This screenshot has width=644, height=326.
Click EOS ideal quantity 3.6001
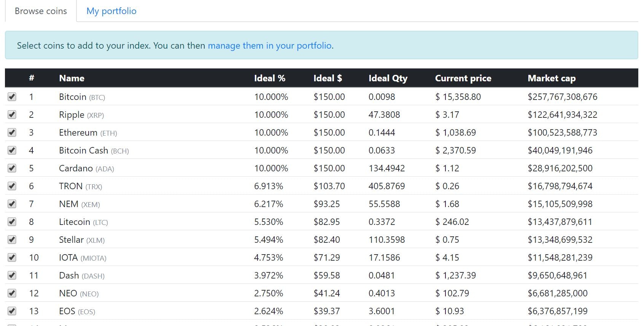[382, 311]
